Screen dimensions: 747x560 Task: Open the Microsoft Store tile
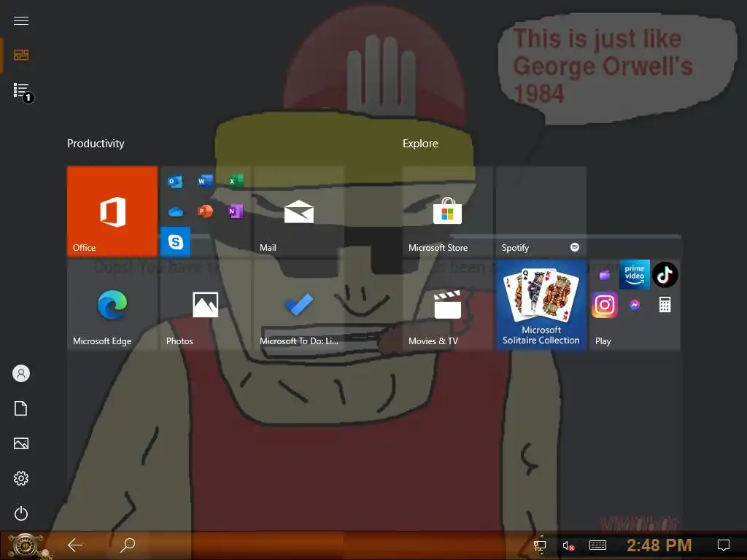coord(447,211)
